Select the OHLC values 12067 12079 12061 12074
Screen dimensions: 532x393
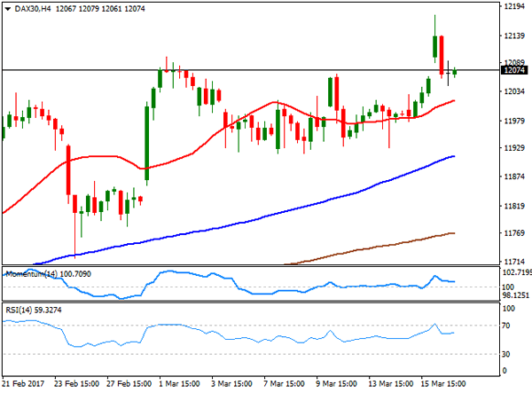click(x=100, y=9)
